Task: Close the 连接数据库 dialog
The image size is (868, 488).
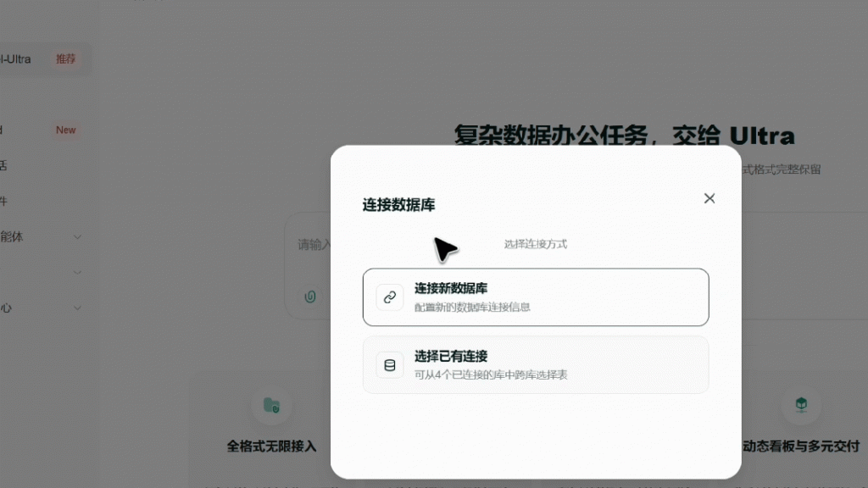Action: point(709,198)
